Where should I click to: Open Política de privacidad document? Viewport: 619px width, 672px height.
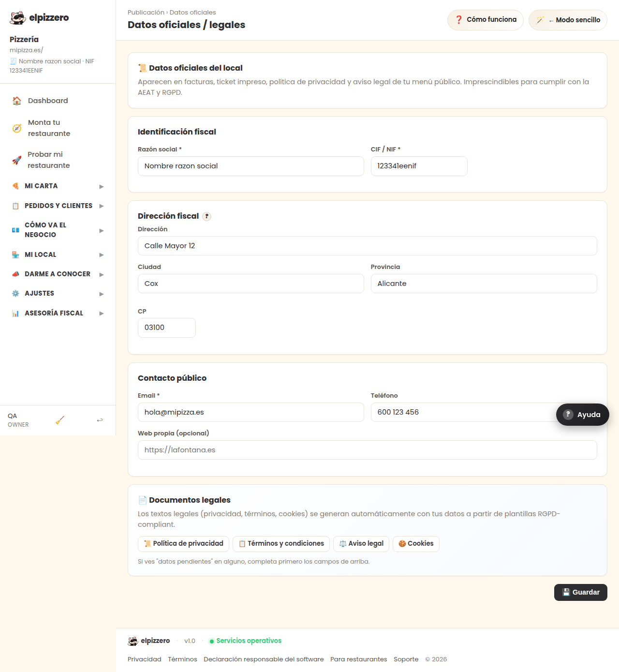tap(184, 544)
